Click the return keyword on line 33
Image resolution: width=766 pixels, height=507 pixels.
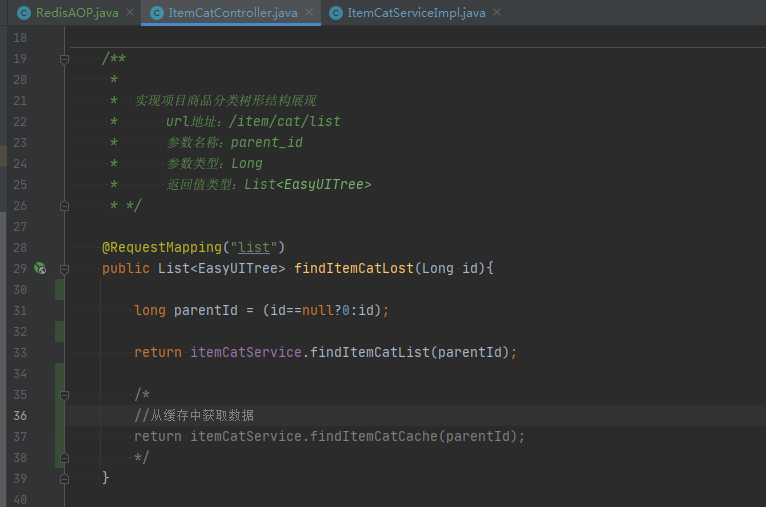coord(158,352)
